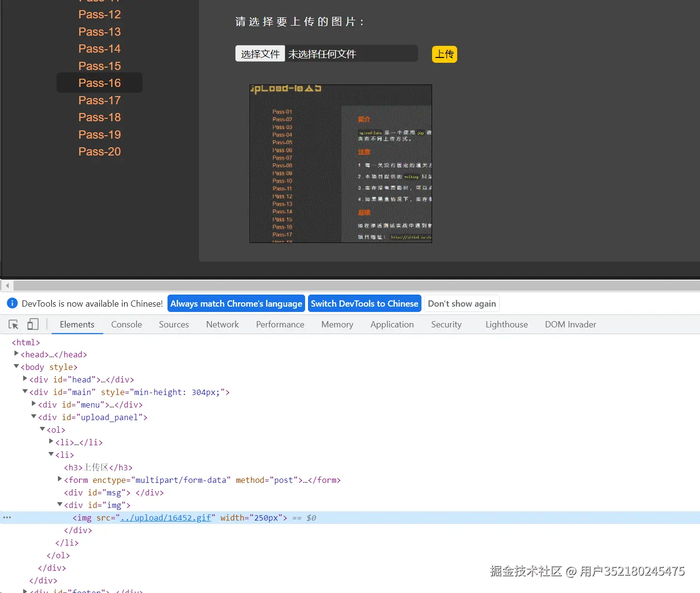The height and width of the screenshot is (593, 700).
Task: Activate the inspect element picker icon
Action: tap(14, 325)
